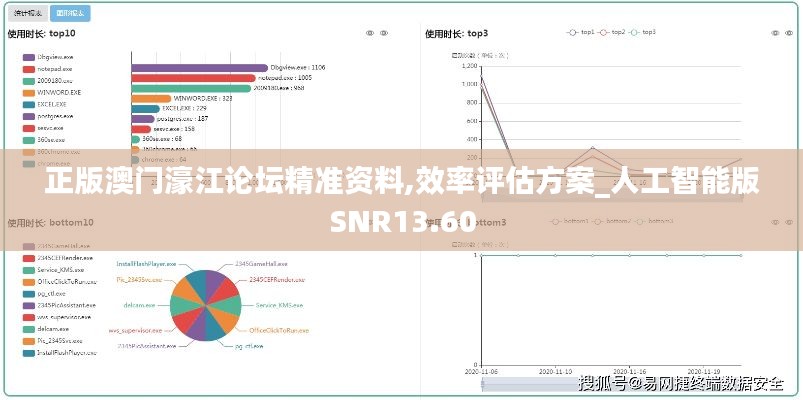Click bar value label 'EXCEL.EXE : 229'
Image resolution: width=803 pixels, height=400 pixels.
(184, 108)
